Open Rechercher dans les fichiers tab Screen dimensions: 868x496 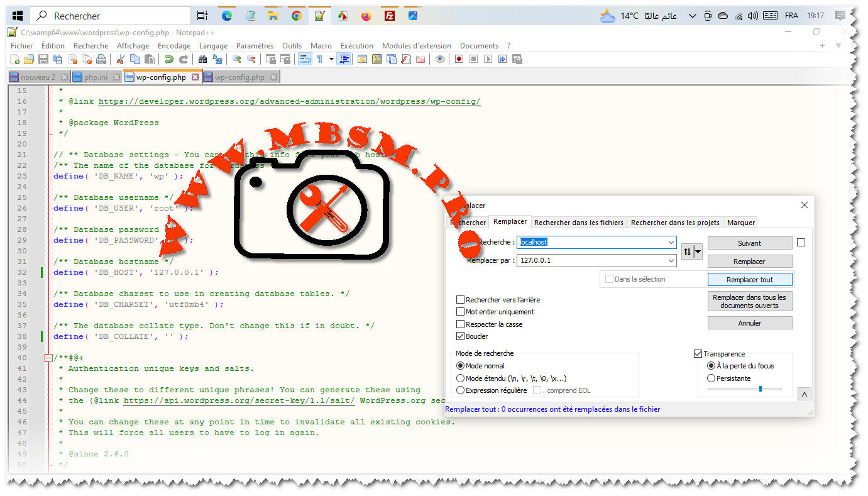(x=579, y=223)
